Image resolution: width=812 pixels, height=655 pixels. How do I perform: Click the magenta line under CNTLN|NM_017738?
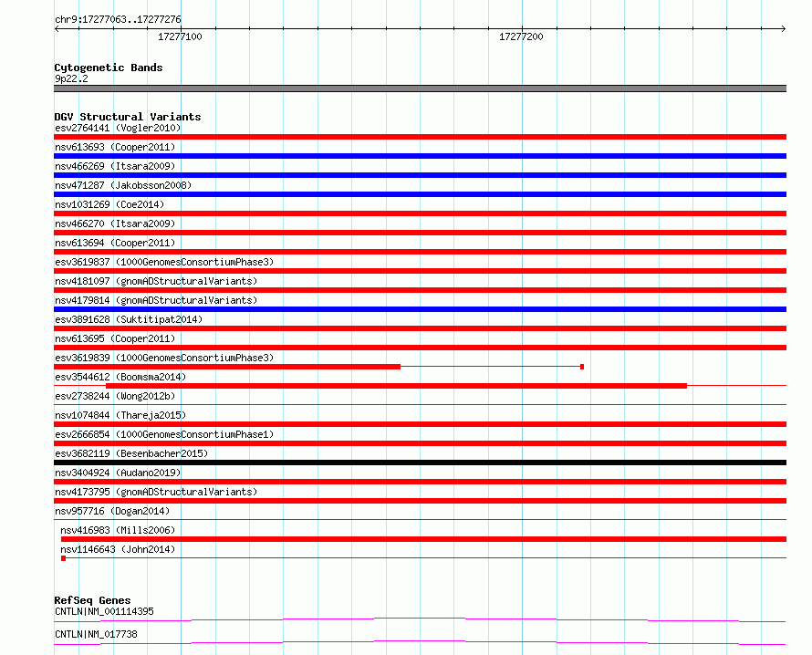coord(420,642)
